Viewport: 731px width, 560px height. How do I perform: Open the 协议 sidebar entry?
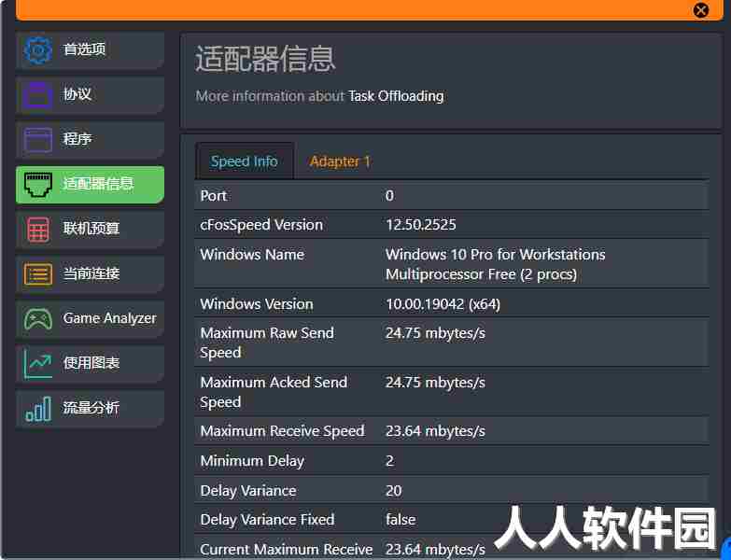click(90, 94)
